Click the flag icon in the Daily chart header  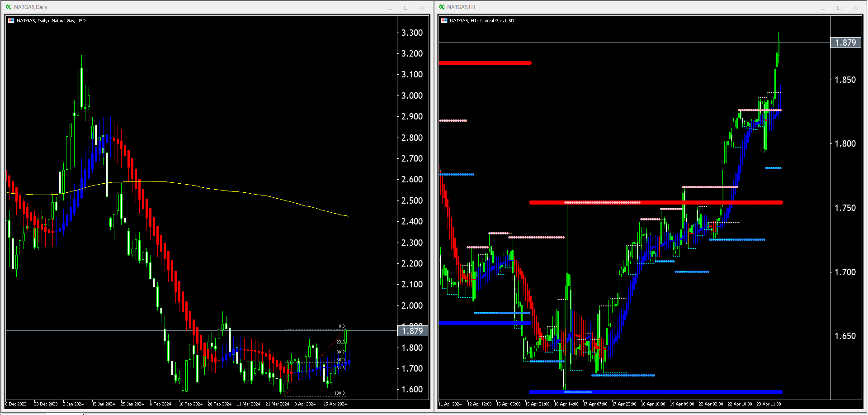(11, 21)
